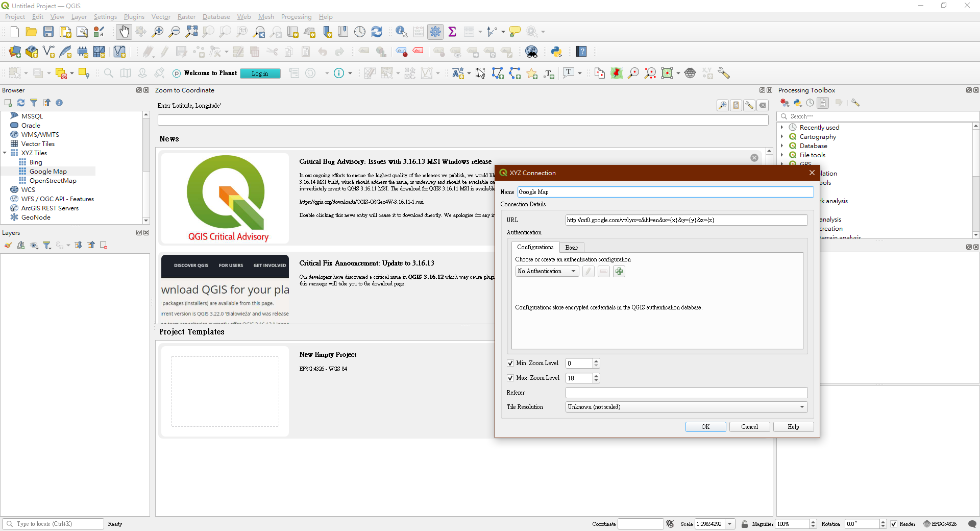Click Help in XYZ Connection dialog
The width and height of the screenshot is (980, 531).
pos(793,427)
